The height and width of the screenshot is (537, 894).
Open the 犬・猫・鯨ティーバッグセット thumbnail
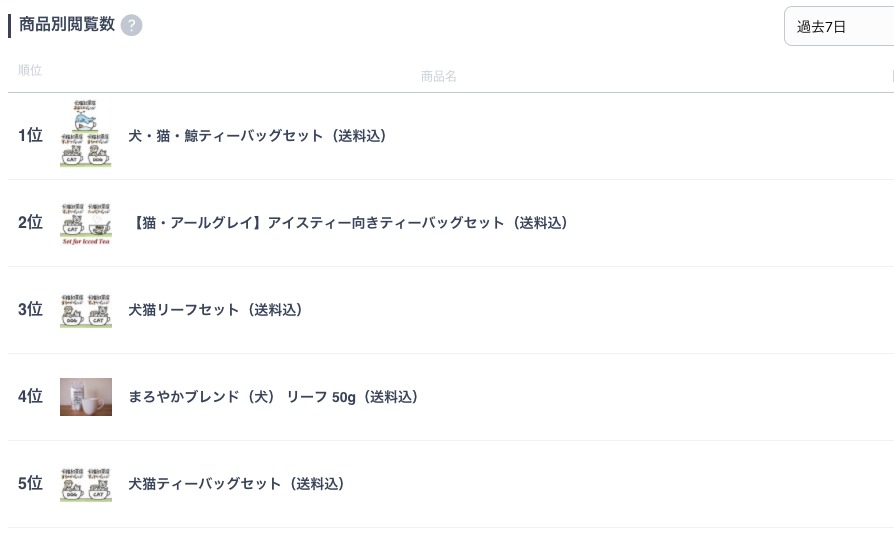click(x=86, y=133)
